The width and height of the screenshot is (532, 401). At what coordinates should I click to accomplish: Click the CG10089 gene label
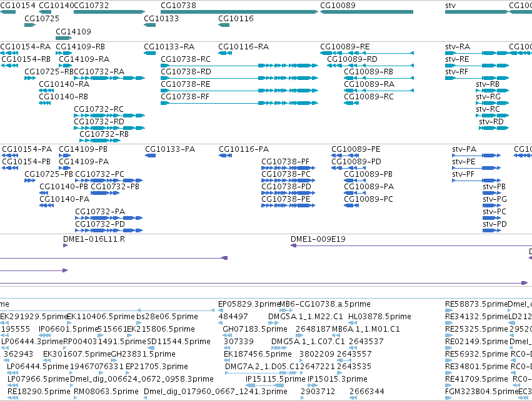pos(338,6)
